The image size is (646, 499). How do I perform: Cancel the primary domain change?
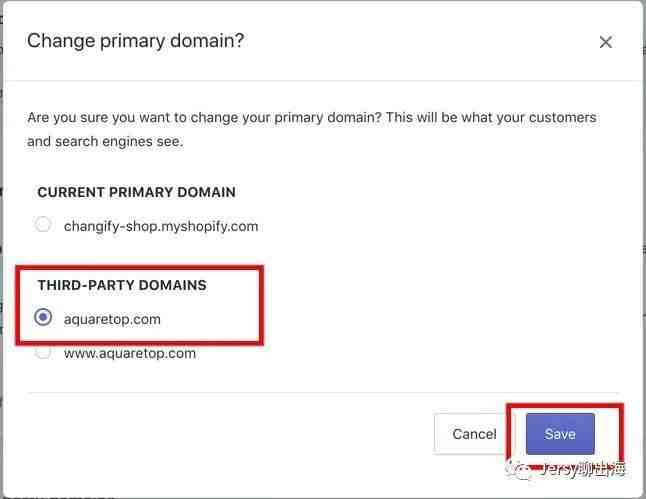pyautogui.click(x=470, y=434)
